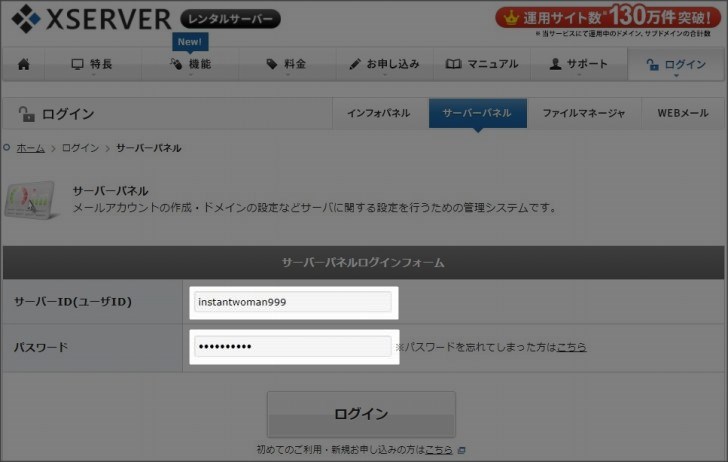Open the 特長 features menu

[91, 64]
